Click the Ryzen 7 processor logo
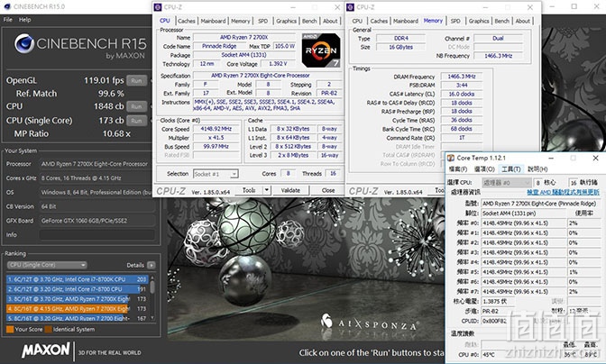This screenshot has height=364, width=606. coord(321,50)
